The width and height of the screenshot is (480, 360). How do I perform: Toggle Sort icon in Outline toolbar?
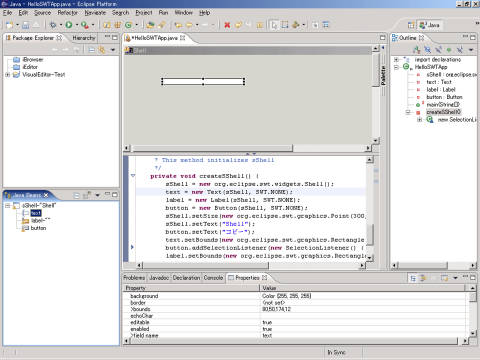pos(416,50)
